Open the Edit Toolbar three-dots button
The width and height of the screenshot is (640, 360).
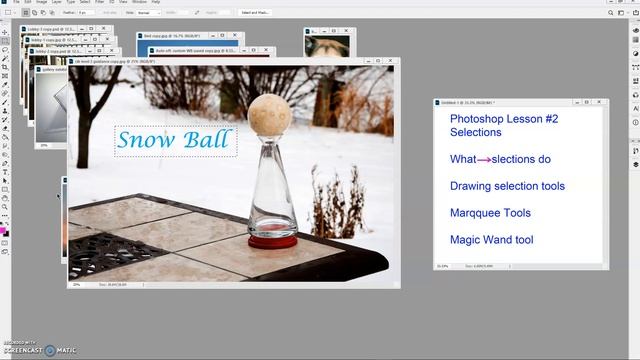[5, 216]
